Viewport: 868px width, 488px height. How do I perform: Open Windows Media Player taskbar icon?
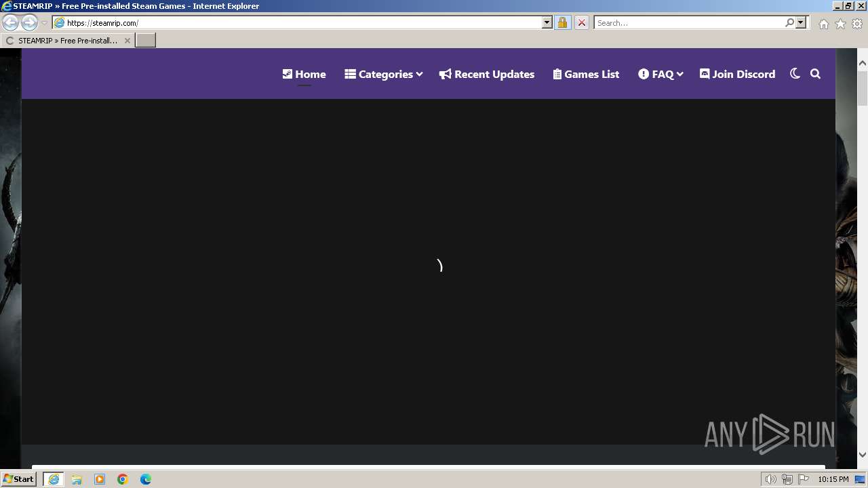coord(100,479)
